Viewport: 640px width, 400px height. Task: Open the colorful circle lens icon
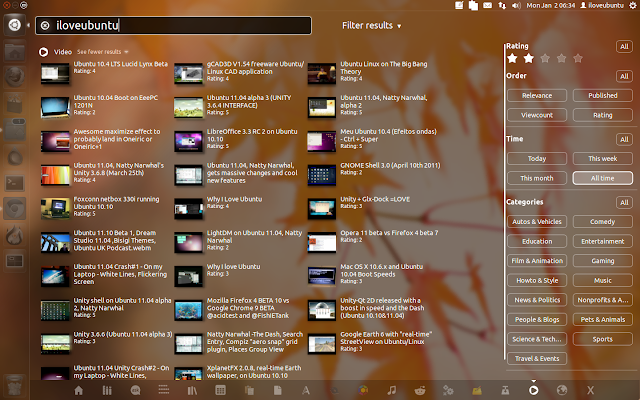363,391
